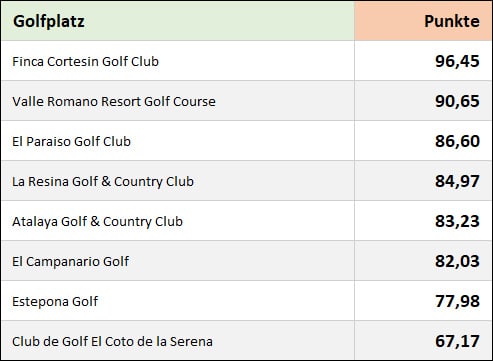Image resolution: width=493 pixels, height=361 pixels.
Task: Click the score 83,23
Action: [x=457, y=221]
